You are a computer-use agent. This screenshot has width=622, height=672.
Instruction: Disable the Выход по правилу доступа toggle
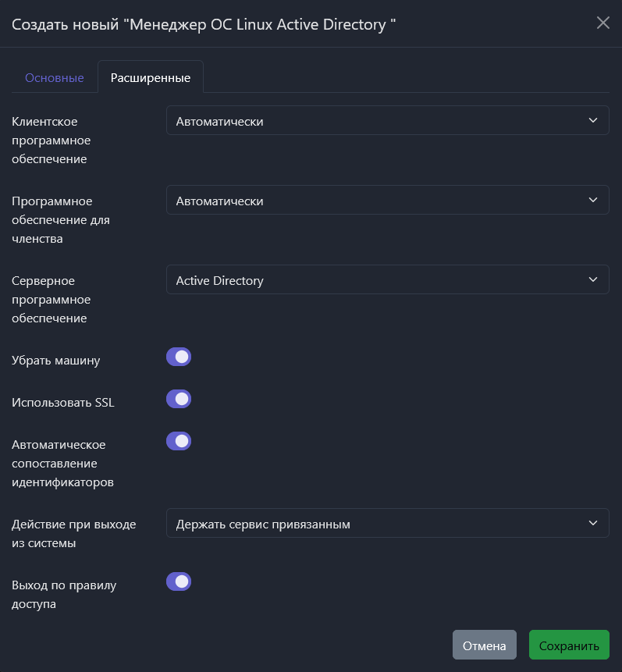pos(179,581)
